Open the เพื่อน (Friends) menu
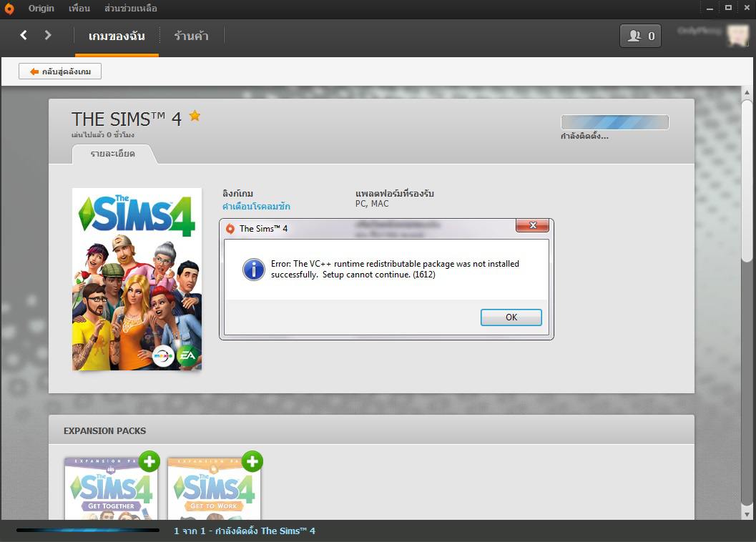The width and height of the screenshot is (756, 542). pyautogui.click(x=79, y=8)
